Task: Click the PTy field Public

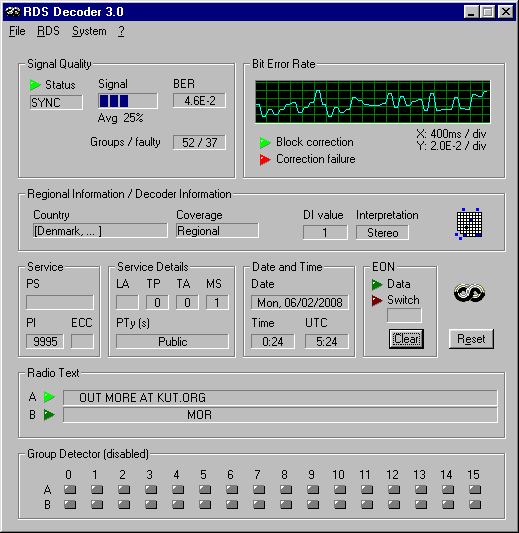Action: [x=172, y=341]
